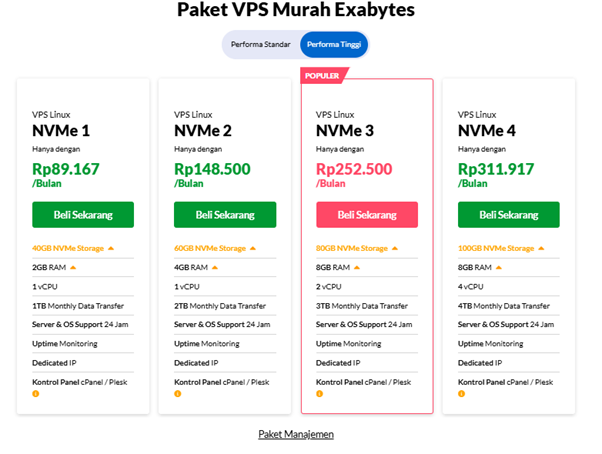This screenshot has height=454, width=602.
Task: Buy the popular NVMe 3 plan
Action: 367,215
